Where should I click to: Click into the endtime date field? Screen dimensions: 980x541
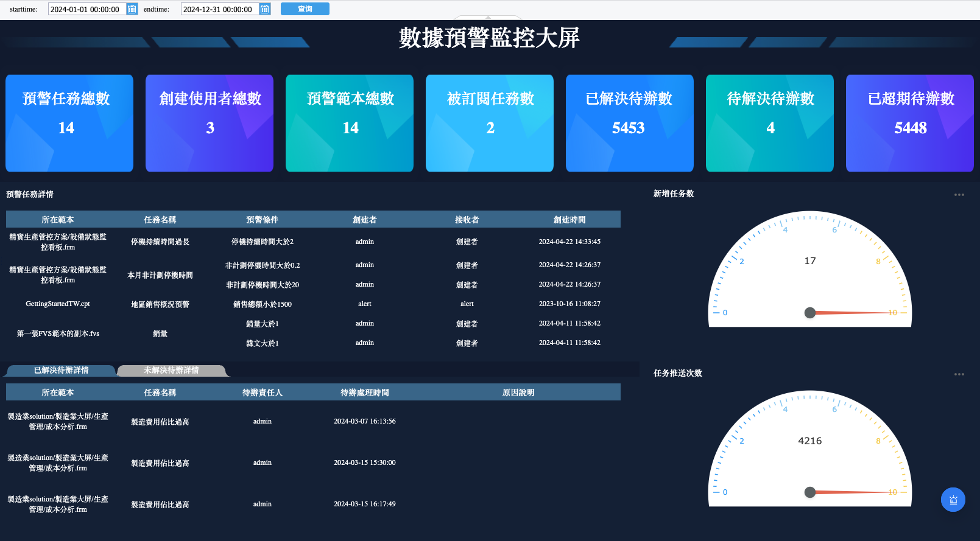point(219,9)
